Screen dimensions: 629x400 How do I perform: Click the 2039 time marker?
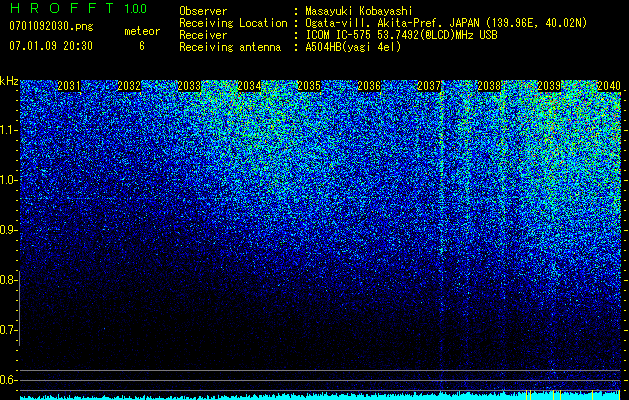pos(549,86)
